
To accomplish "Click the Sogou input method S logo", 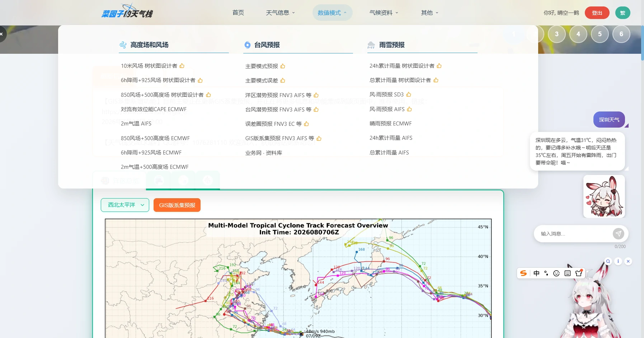I will [x=523, y=273].
